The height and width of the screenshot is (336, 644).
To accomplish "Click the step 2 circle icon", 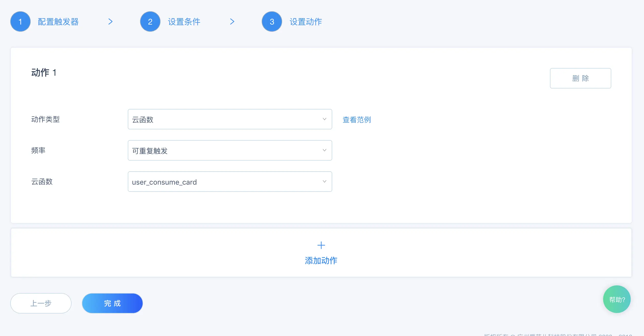I will (x=150, y=21).
